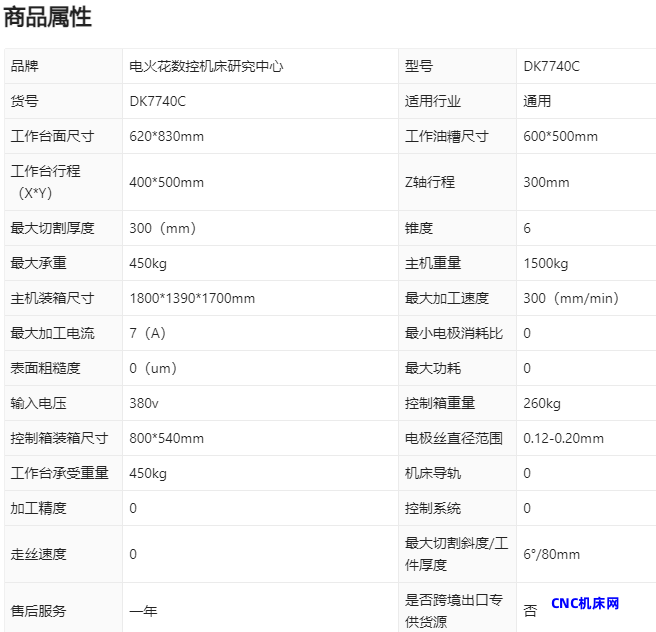Click packing size 1800*1390*1700mm
Viewport: 656px width, 632px height.
(192, 298)
